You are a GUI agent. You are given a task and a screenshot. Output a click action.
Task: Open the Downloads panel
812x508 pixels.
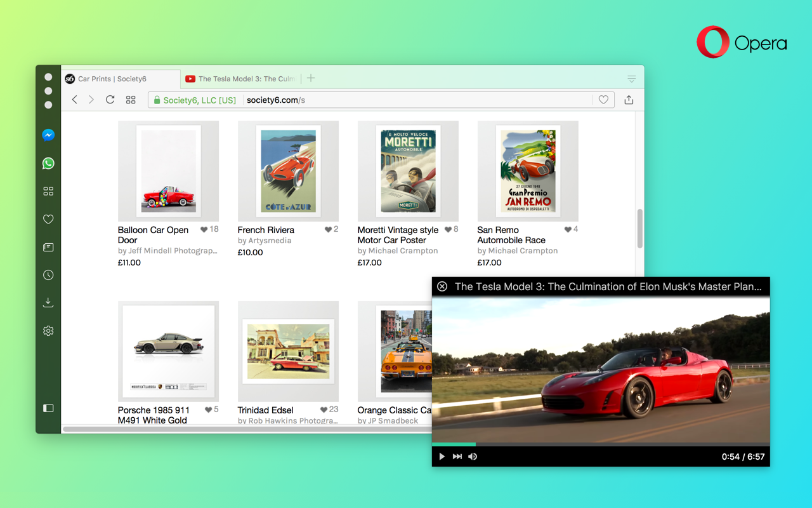[x=48, y=302]
